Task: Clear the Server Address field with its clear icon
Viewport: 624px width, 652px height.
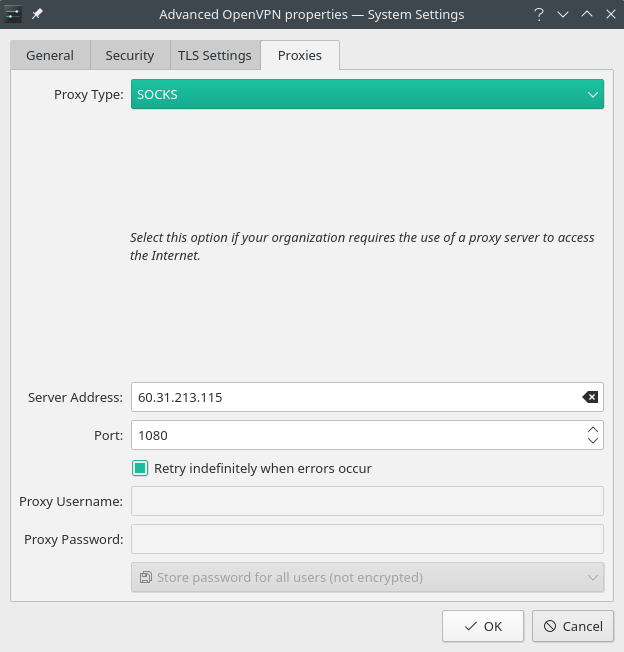Action: tap(590, 397)
